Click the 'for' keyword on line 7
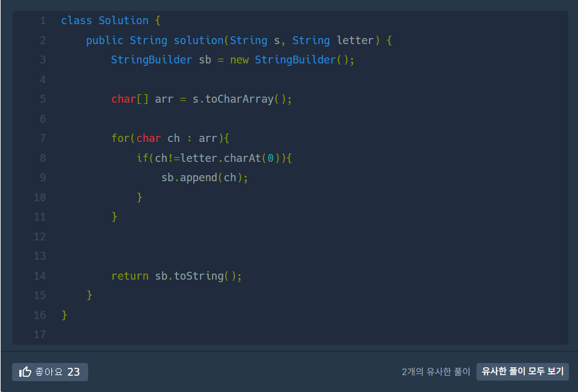 click(121, 138)
